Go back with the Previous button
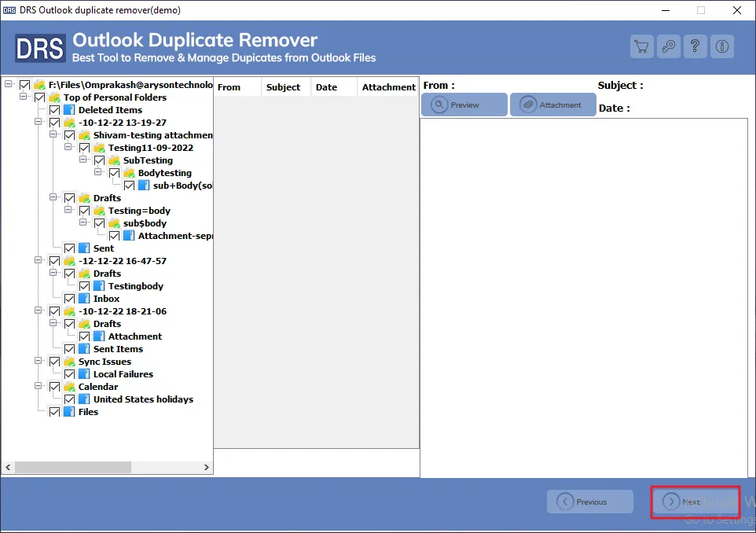This screenshot has width=756, height=533. (589, 502)
